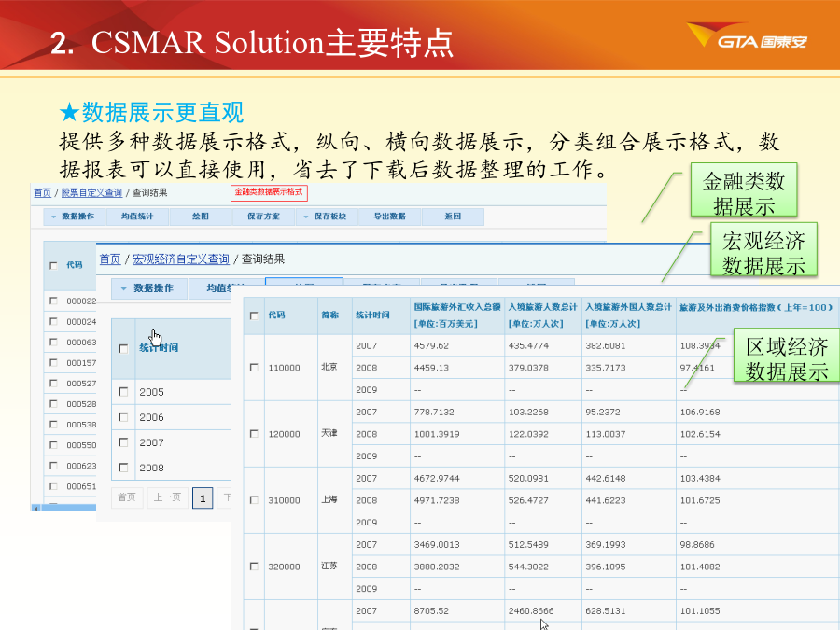Click the cell value 3469.0013

click(x=437, y=544)
